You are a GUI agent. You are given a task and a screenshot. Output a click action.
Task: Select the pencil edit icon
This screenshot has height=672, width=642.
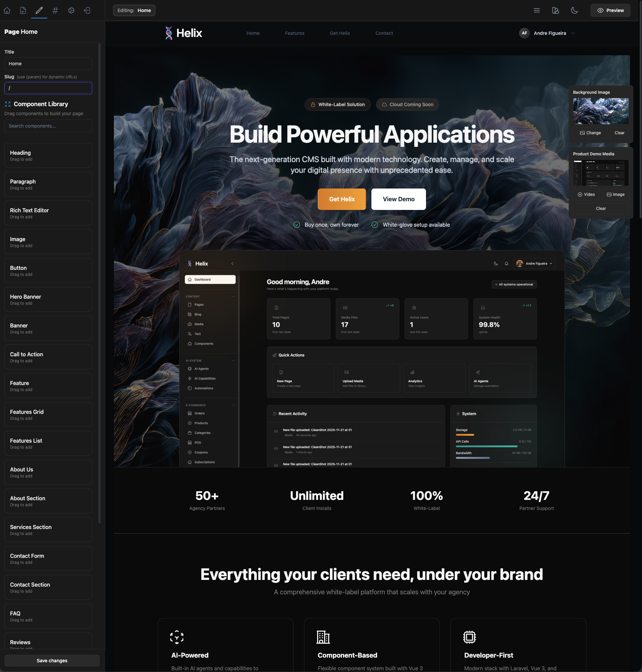[x=39, y=10]
